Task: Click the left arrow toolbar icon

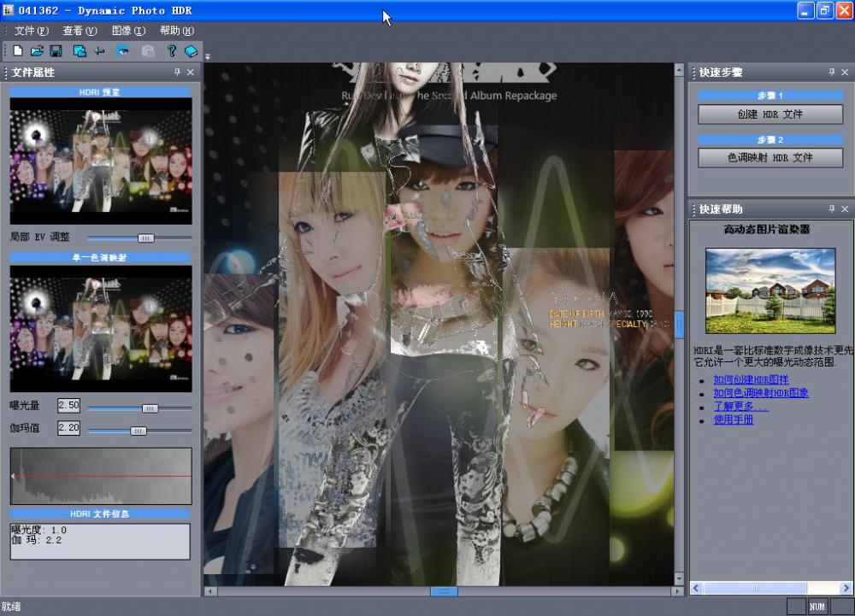Action: 99,51
